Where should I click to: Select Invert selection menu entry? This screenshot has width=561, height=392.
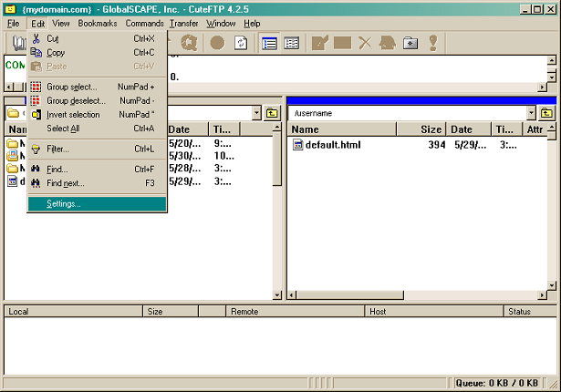point(73,115)
